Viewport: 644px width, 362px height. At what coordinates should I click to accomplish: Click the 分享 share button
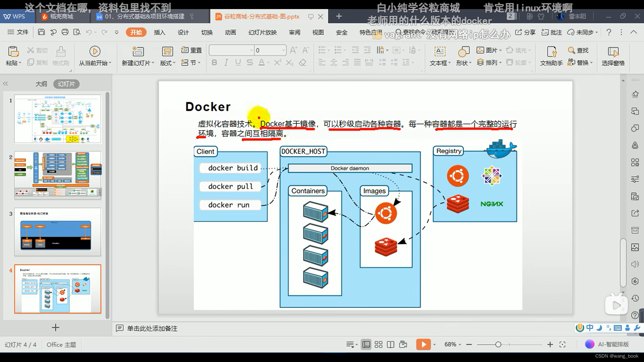tap(525, 32)
